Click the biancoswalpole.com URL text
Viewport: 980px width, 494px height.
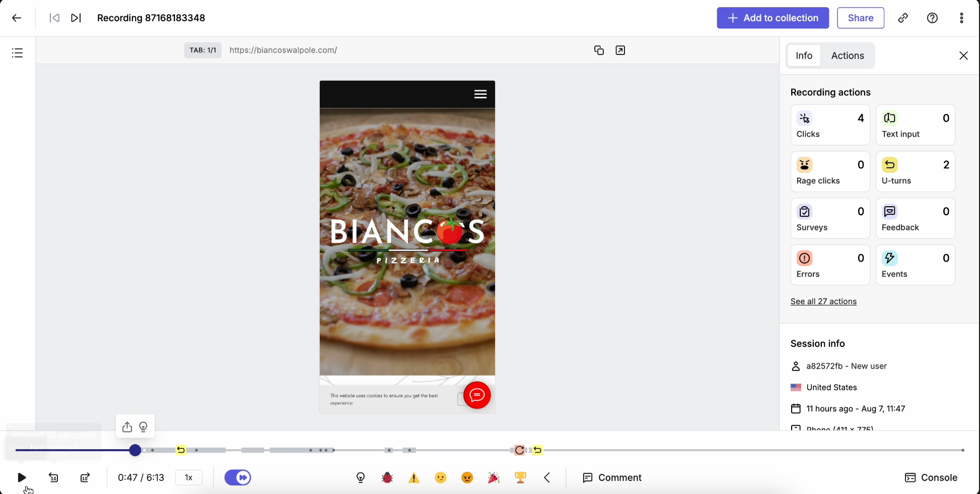point(283,50)
